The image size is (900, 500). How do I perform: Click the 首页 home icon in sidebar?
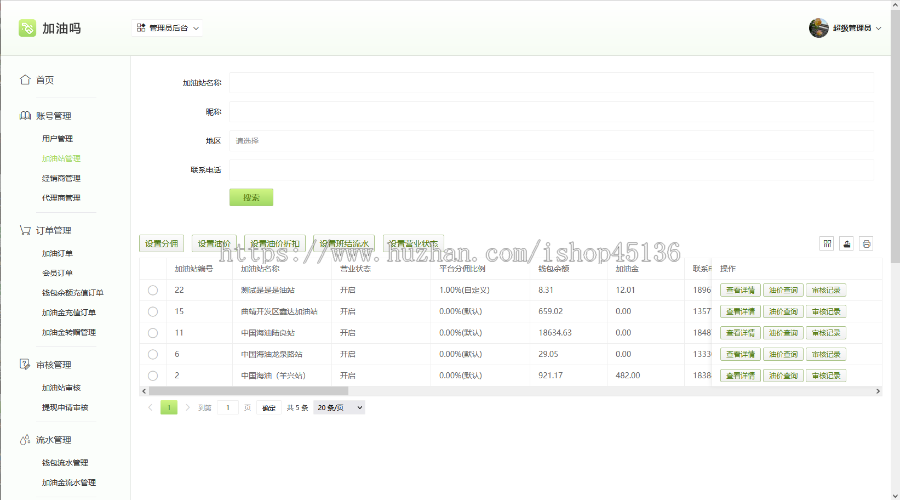point(25,80)
